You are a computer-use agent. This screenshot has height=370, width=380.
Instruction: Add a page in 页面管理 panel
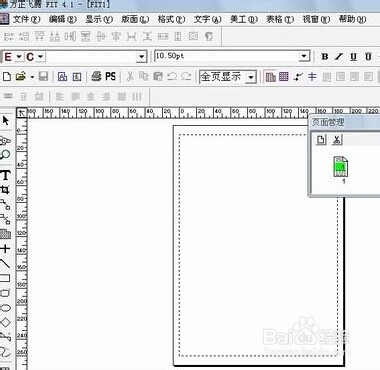tap(321, 140)
